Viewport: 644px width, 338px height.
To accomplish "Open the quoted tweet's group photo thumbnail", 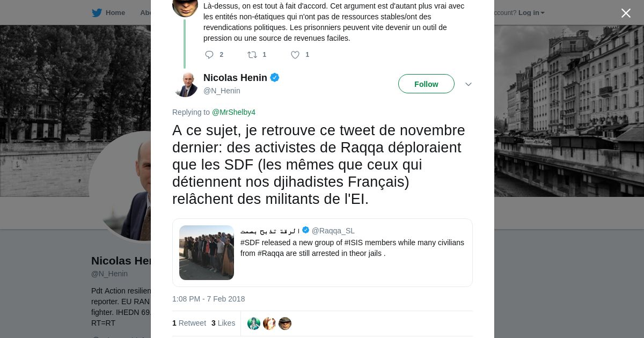I will coord(207,253).
